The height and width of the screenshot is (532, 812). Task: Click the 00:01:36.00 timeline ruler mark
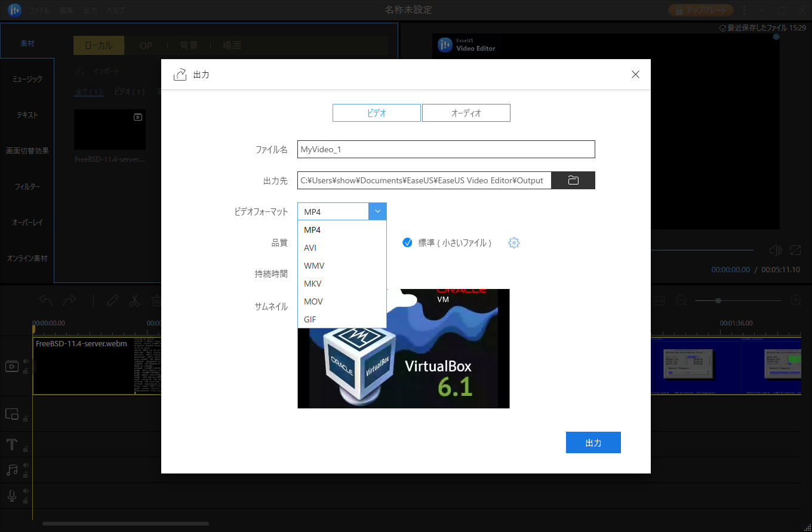pos(736,323)
